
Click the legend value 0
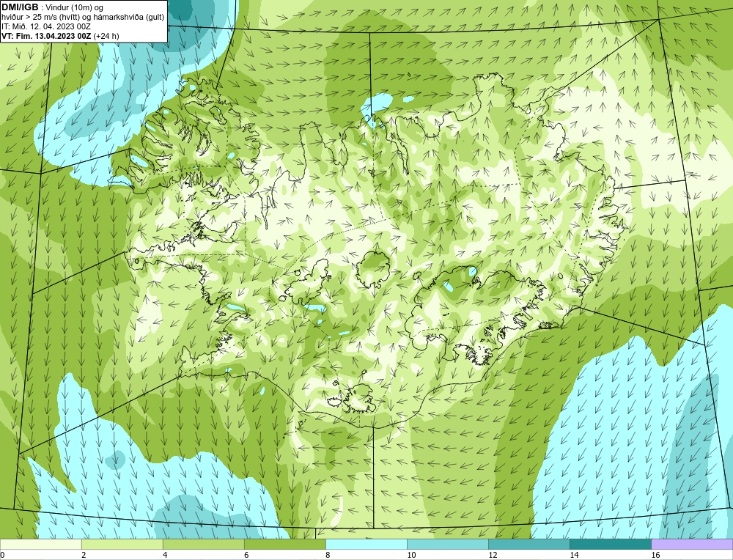click(2, 555)
